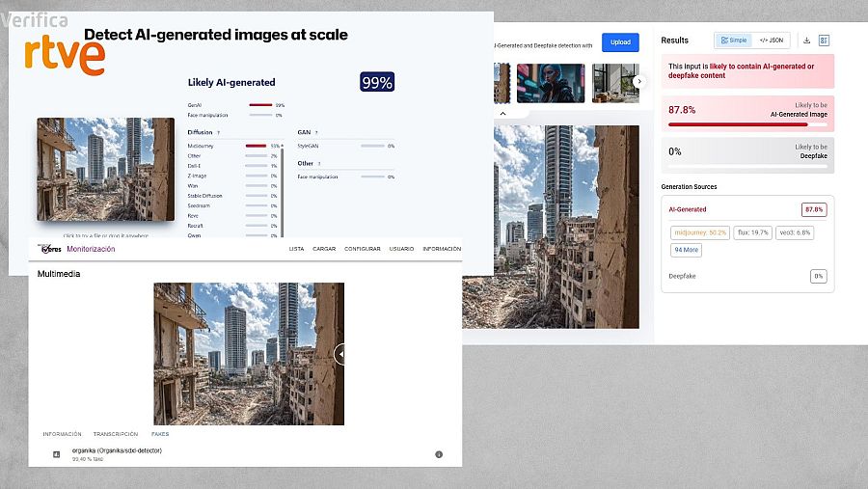Open the INFORMACION menu item
Image resolution: width=868 pixels, height=489 pixels.
pos(442,249)
